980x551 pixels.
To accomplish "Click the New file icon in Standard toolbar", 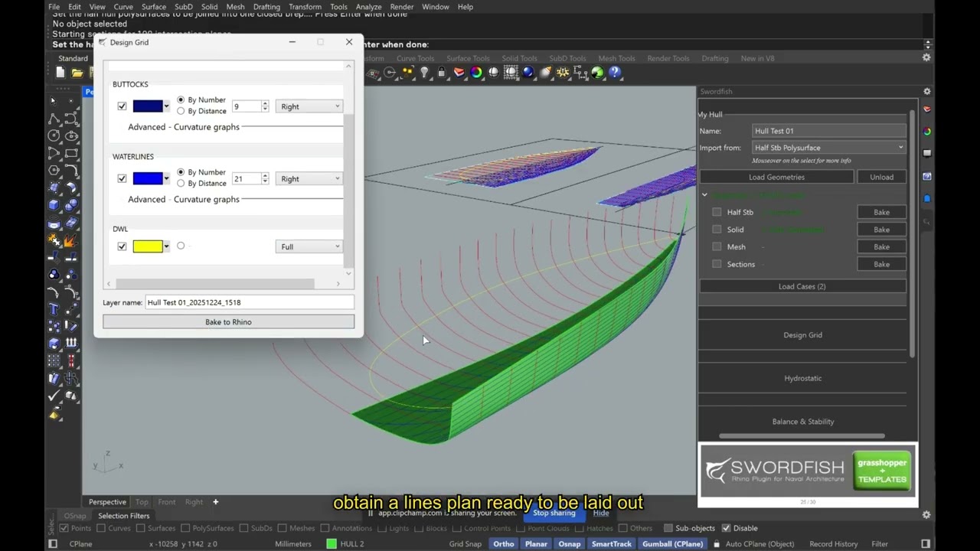I will [60, 73].
